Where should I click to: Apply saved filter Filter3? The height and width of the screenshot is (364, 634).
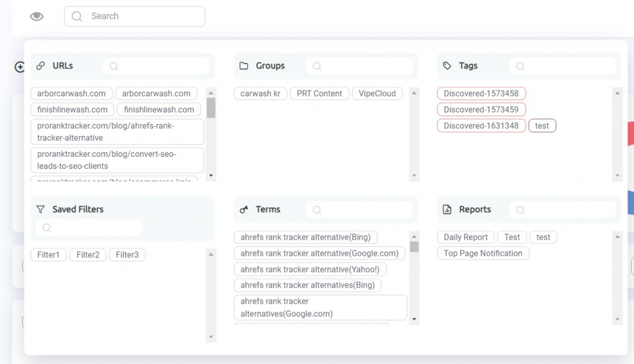coord(127,255)
